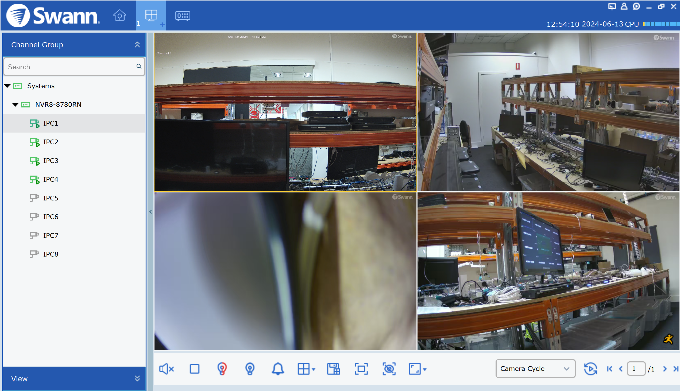Open the alarm bell icon
The image size is (680, 391).
(x=278, y=369)
